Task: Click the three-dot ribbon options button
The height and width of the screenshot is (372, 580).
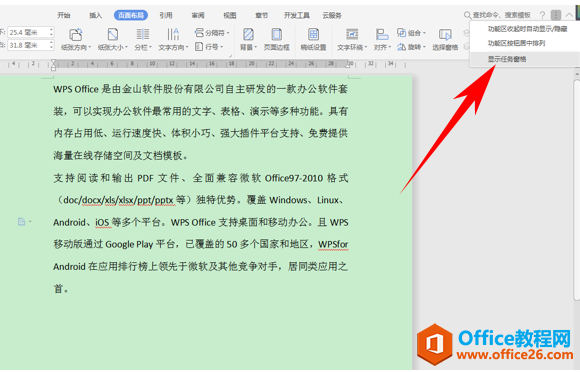Action: [556, 15]
